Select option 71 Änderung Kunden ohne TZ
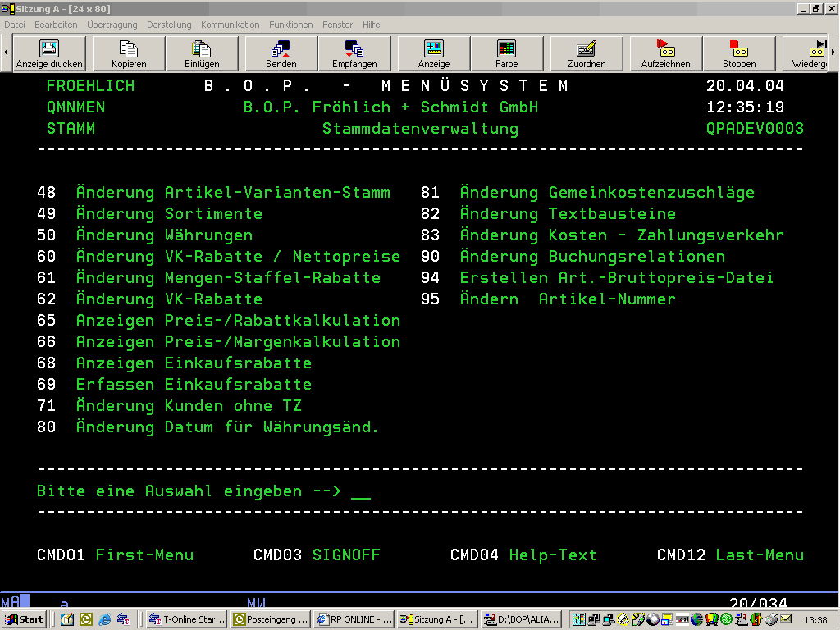Image resolution: width=840 pixels, height=630 pixels. tap(169, 406)
